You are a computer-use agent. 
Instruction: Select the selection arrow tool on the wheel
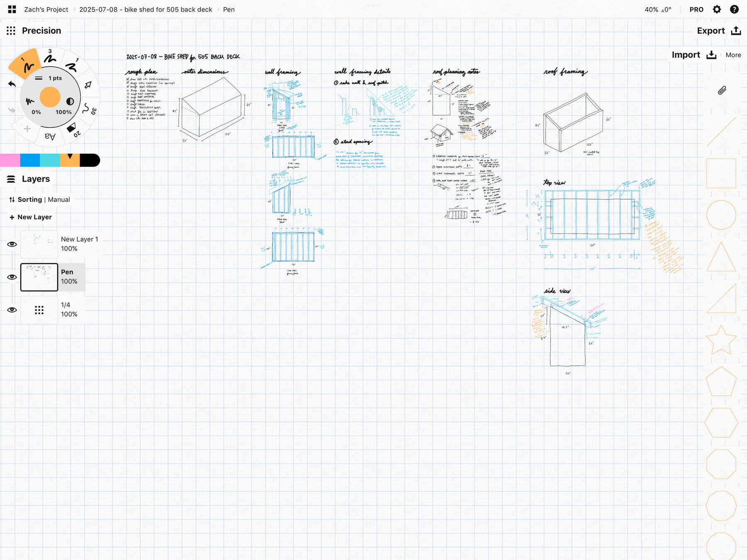(88, 85)
